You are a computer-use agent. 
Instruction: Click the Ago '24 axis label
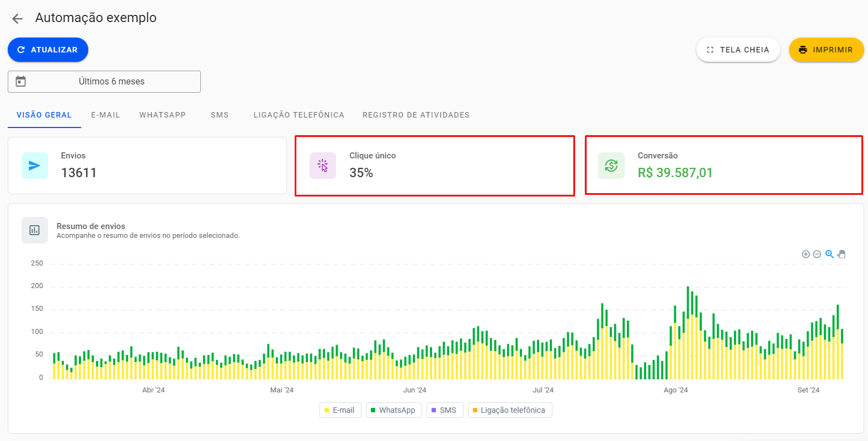click(x=676, y=390)
